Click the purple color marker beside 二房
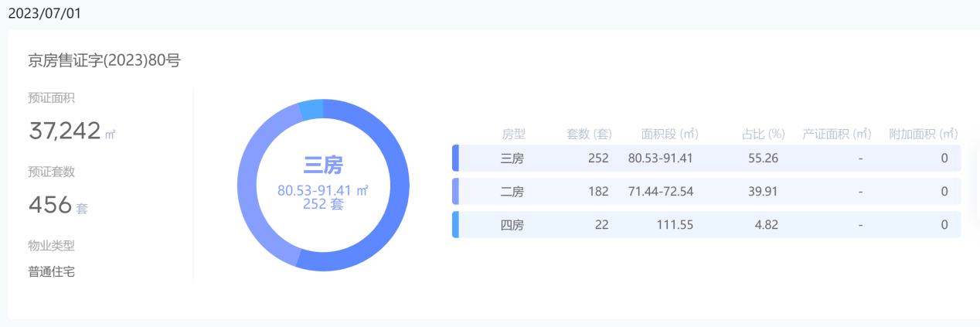 point(455,191)
